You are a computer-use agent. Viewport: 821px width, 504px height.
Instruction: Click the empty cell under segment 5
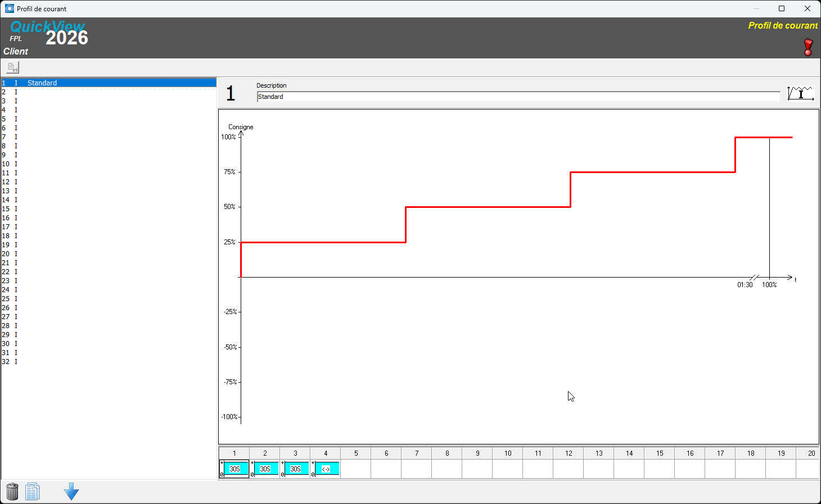coord(356,469)
